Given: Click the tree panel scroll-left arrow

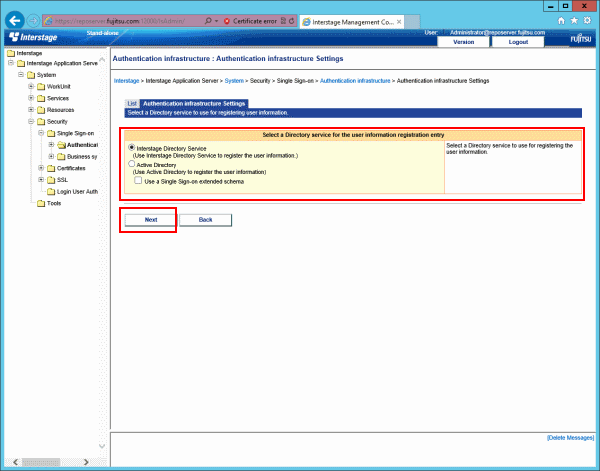Looking at the screenshot, I should click(15, 462).
